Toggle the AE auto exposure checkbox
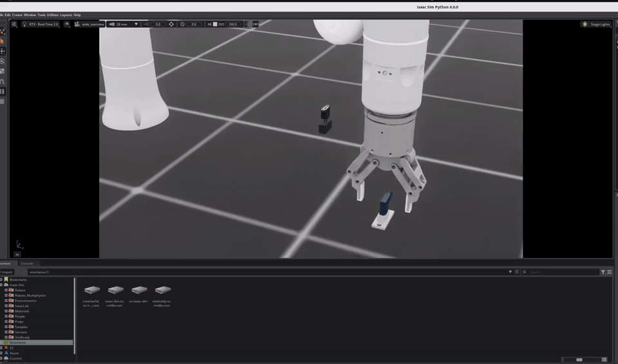The width and height of the screenshot is (618, 364). pyautogui.click(x=215, y=24)
